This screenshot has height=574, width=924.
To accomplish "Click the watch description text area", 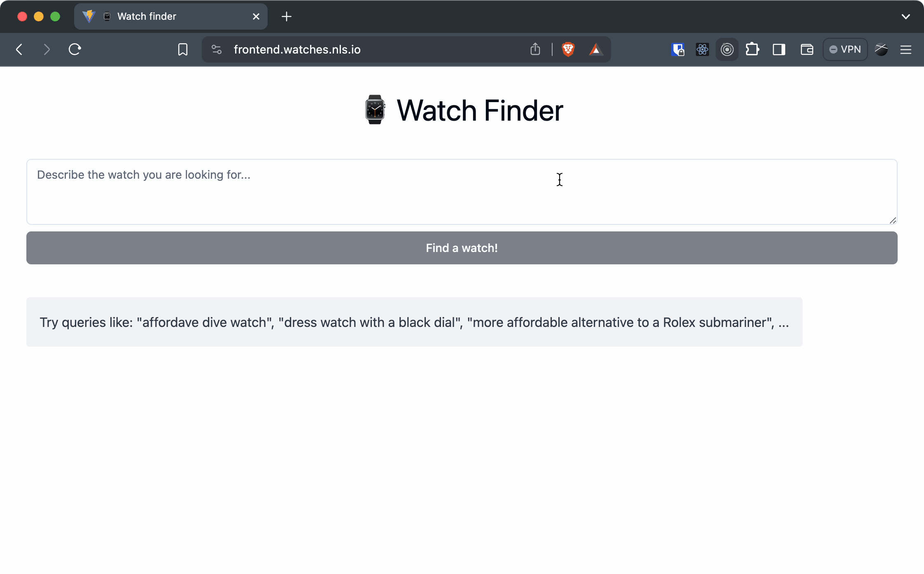I will click(461, 192).
